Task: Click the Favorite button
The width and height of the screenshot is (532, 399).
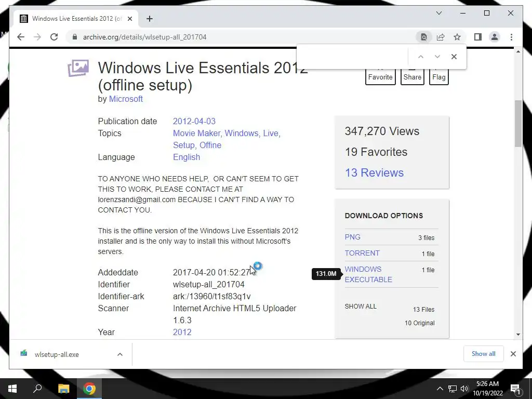Action: [380, 77]
